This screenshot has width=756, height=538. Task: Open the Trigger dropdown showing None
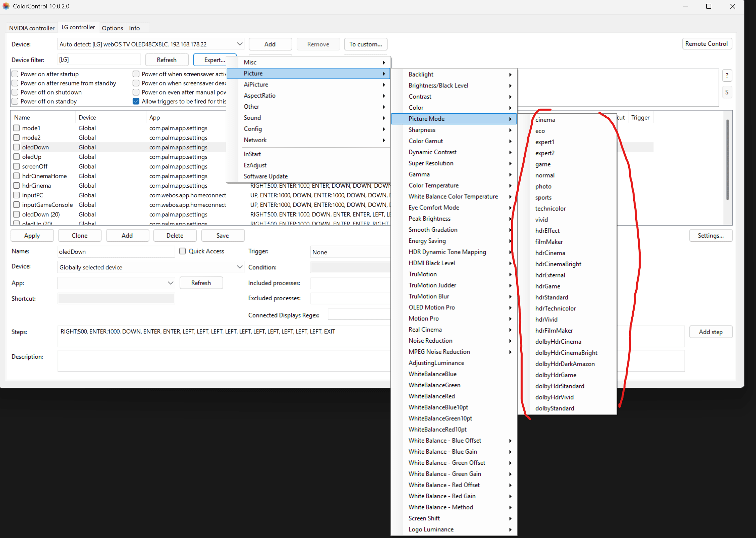350,252
